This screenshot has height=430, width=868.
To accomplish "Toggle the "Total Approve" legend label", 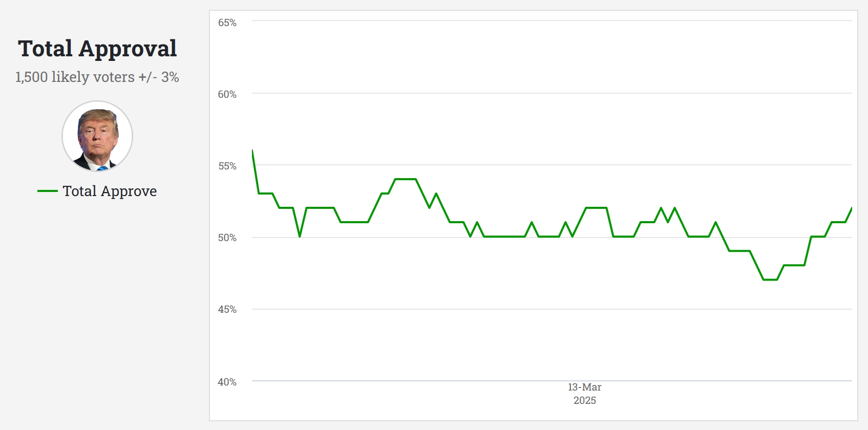I will [110, 191].
